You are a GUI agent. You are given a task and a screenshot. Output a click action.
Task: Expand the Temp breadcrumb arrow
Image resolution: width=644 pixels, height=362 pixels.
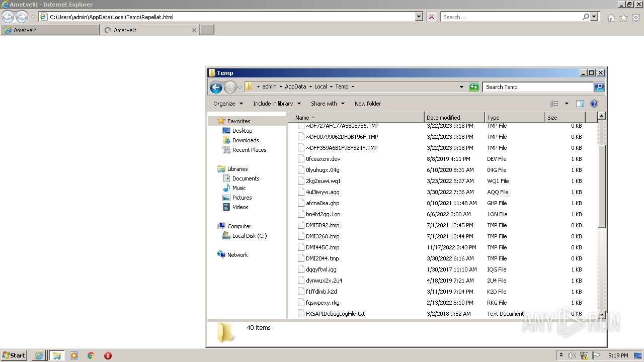[x=353, y=87]
